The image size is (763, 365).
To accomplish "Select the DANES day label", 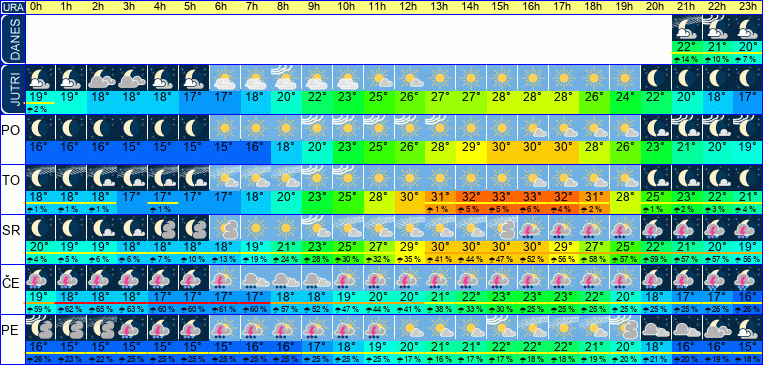I will click(x=13, y=40).
